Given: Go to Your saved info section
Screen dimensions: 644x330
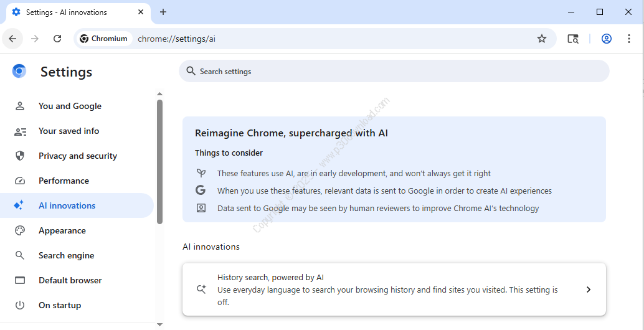Looking at the screenshot, I should tap(69, 131).
